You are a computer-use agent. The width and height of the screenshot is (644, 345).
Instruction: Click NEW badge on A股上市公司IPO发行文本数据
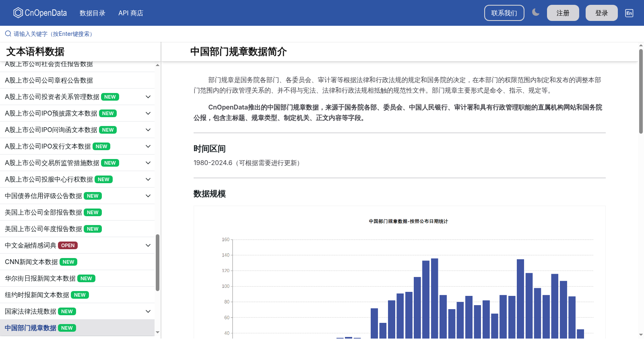[101, 147]
